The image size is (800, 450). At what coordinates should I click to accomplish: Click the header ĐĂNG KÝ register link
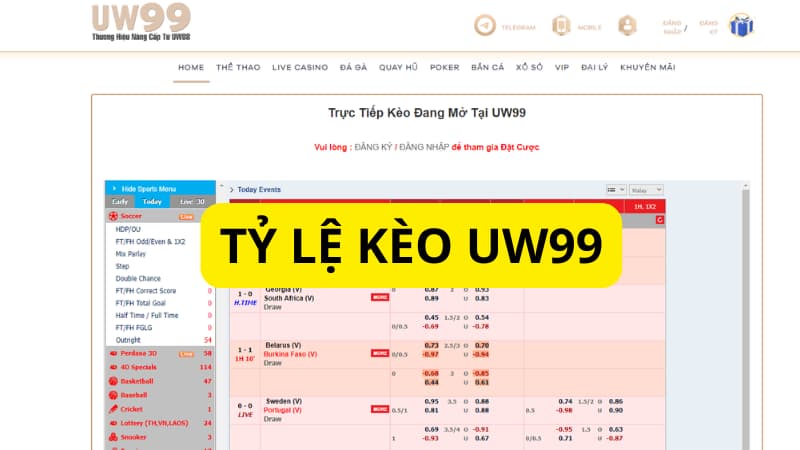click(709, 27)
